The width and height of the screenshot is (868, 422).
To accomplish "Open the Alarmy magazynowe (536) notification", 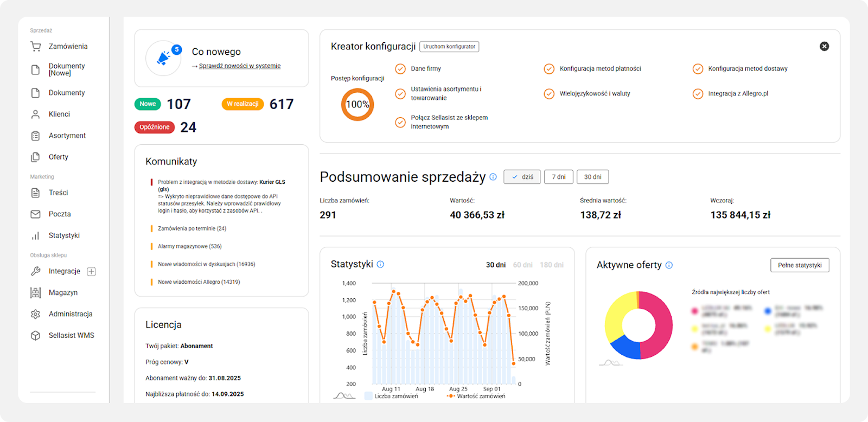I will [190, 246].
